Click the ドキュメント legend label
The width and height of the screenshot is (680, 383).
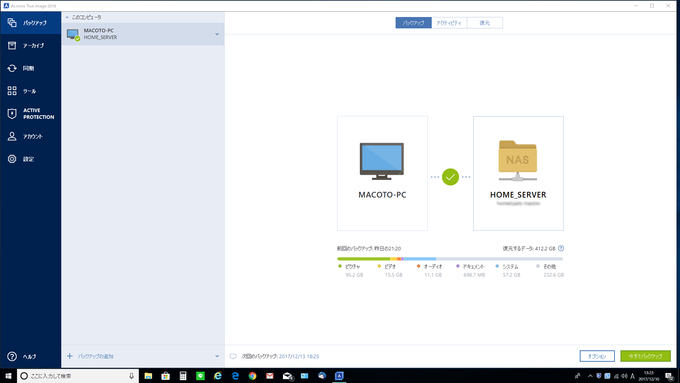pos(473,267)
